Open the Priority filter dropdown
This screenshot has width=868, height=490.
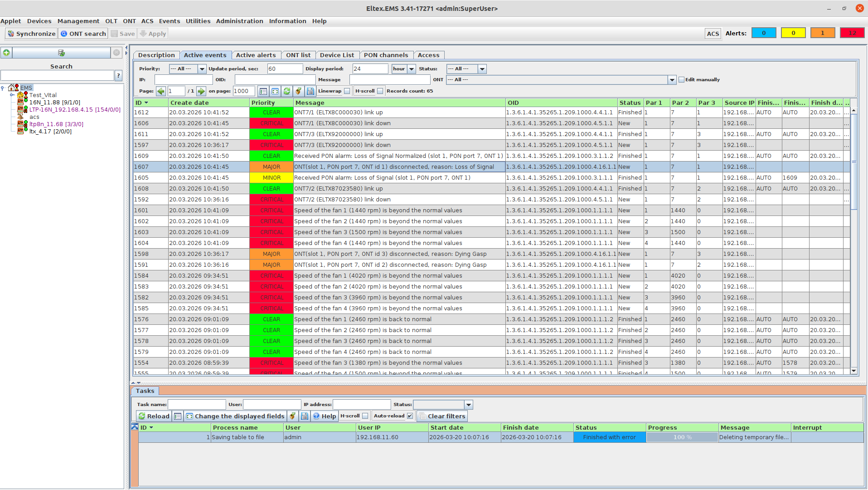[202, 69]
